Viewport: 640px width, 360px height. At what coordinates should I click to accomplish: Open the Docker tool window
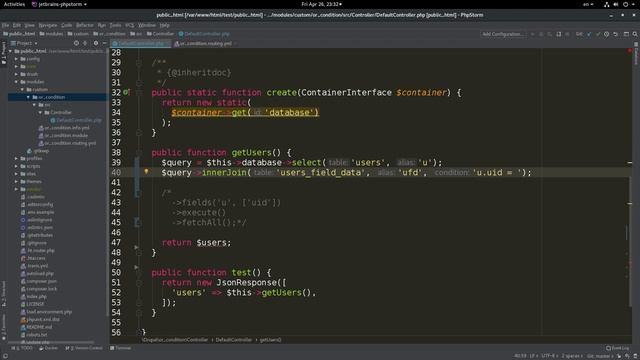[x=49, y=348]
